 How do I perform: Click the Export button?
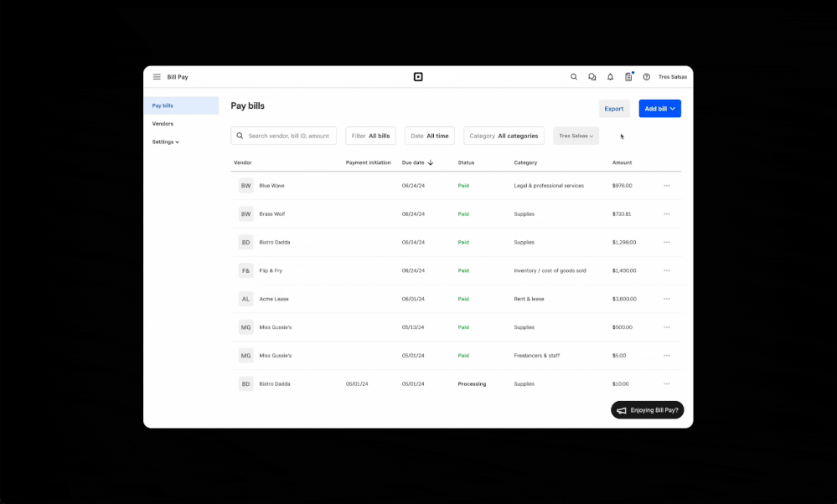[614, 108]
